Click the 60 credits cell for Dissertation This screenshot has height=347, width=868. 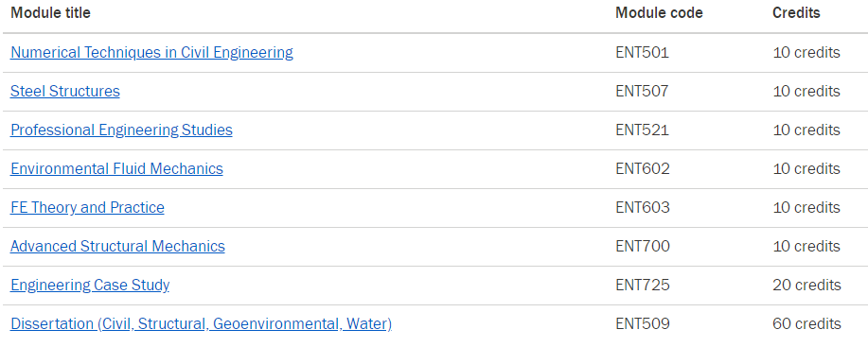coord(806,323)
